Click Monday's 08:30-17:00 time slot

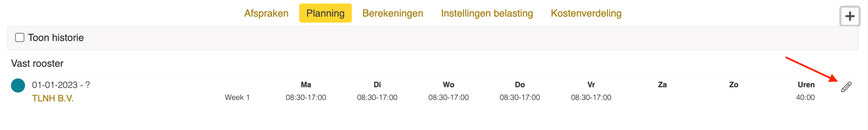point(306,97)
